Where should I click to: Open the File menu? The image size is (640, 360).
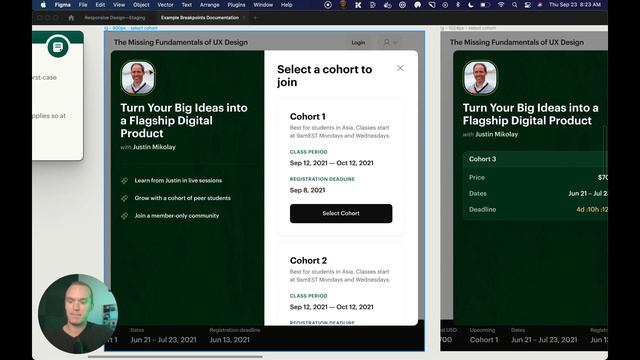click(83, 5)
